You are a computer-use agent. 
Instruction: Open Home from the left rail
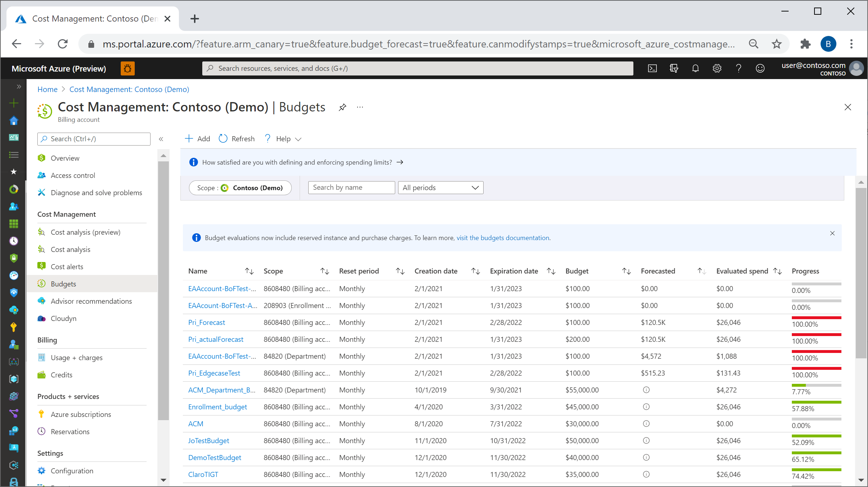tap(13, 120)
